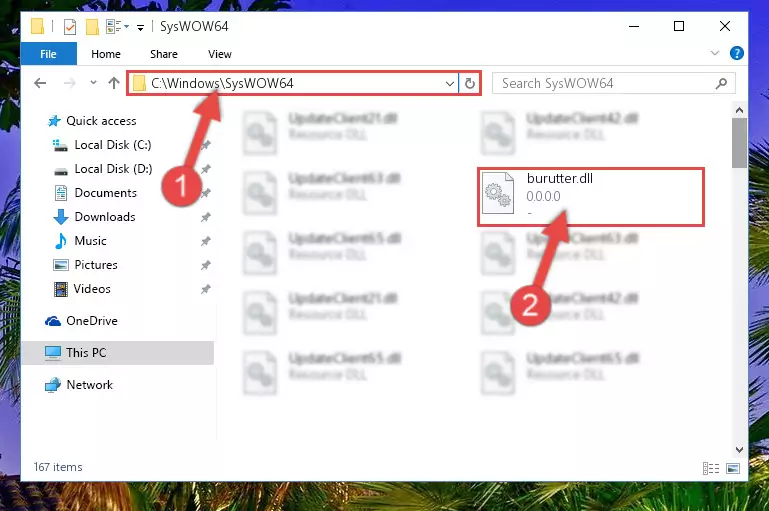Click the New folder icon in quick toolbar

pyautogui.click(x=92, y=26)
